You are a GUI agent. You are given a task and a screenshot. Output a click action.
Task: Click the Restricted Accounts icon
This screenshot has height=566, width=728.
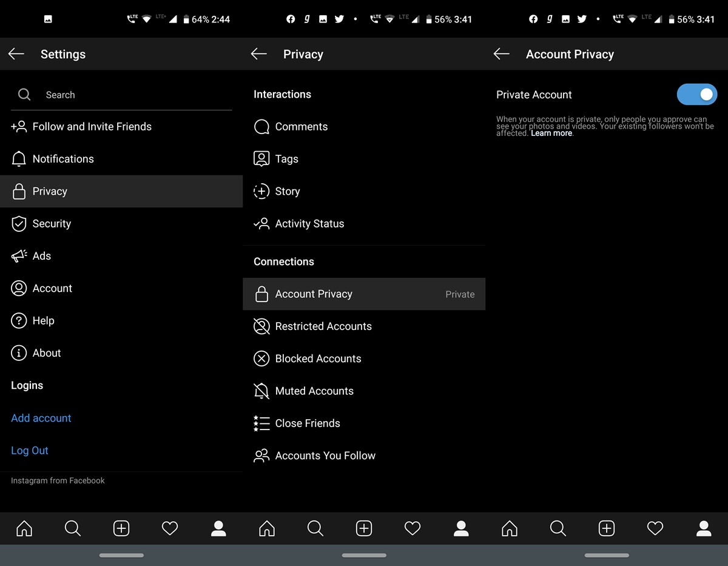261,326
